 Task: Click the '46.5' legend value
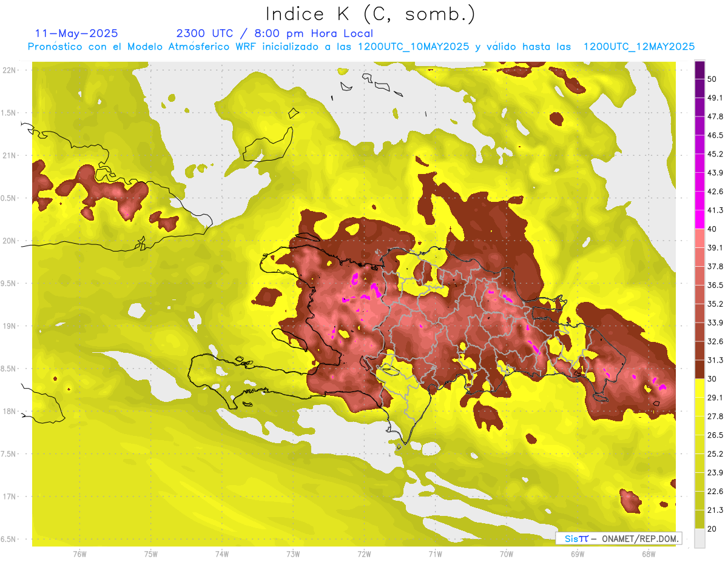click(715, 135)
